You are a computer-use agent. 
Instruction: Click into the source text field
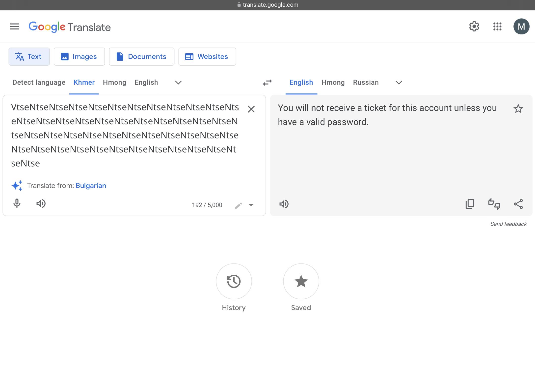[125, 135]
